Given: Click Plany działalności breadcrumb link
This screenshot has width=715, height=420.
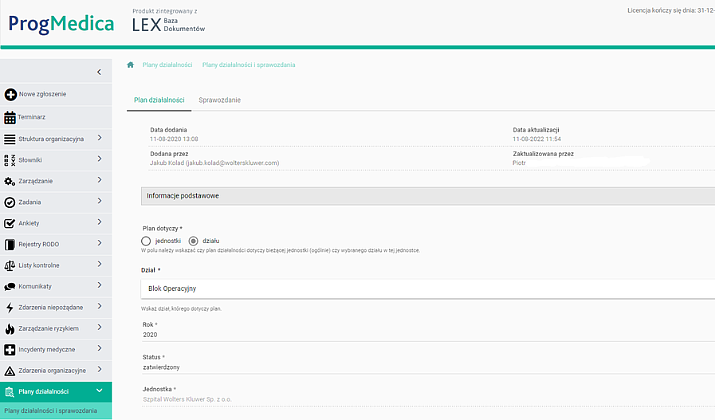Looking at the screenshot, I should [x=167, y=65].
